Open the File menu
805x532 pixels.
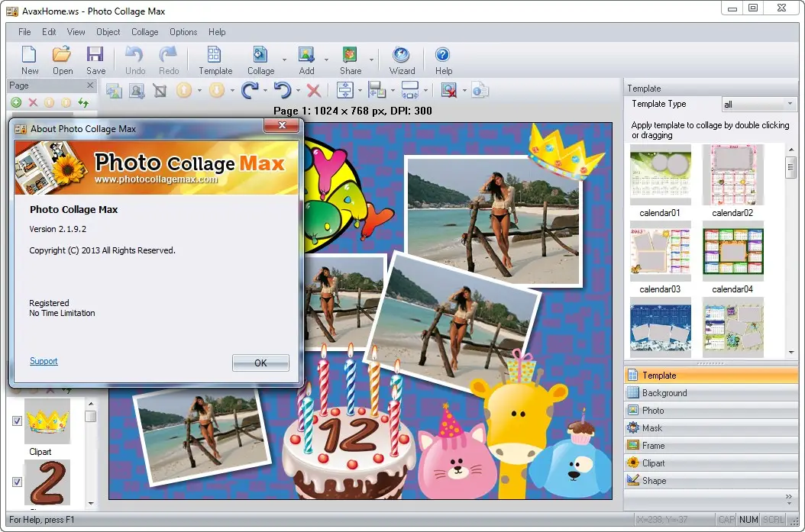(x=24, y=32)
